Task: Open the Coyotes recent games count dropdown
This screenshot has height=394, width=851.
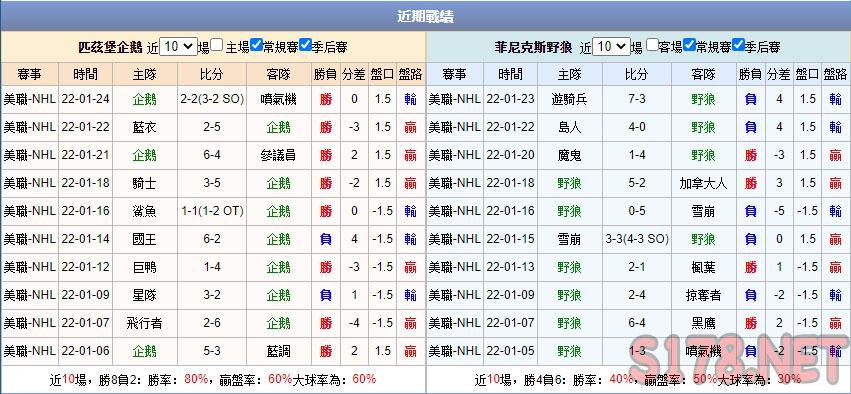Action: (612, 46)
